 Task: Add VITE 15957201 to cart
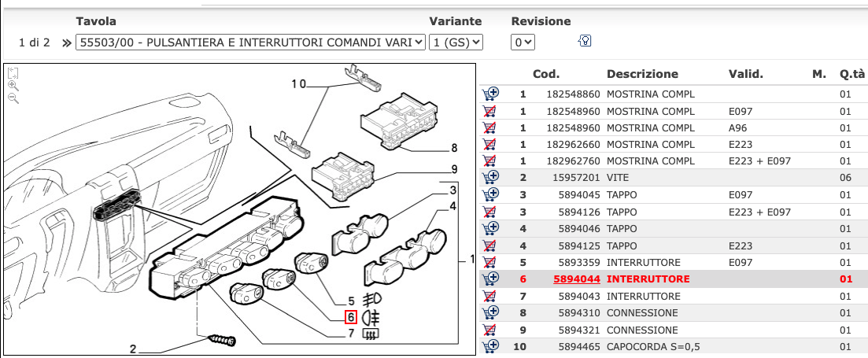coord(489,178)
